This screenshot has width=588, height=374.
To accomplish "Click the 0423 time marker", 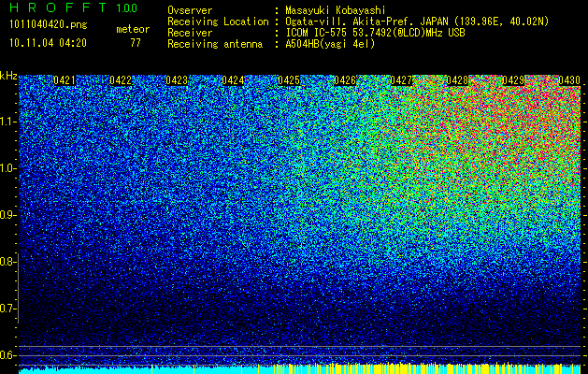I will pos(177,80).
